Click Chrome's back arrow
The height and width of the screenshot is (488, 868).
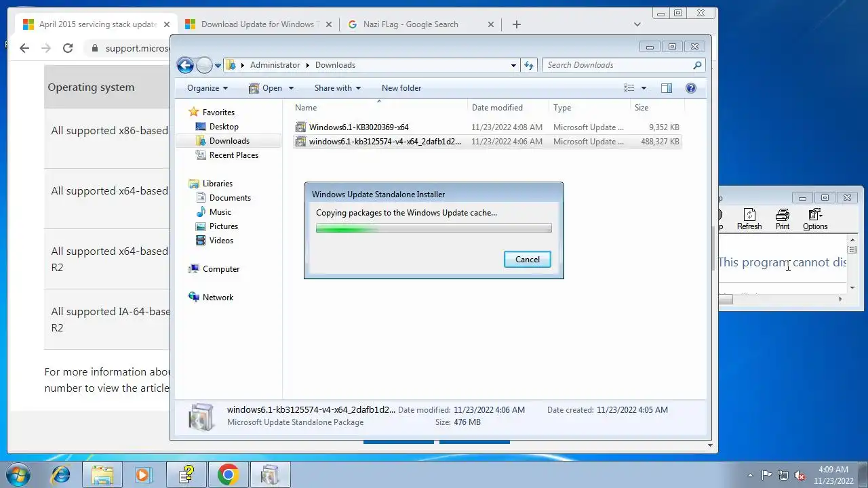coord(24,48)
